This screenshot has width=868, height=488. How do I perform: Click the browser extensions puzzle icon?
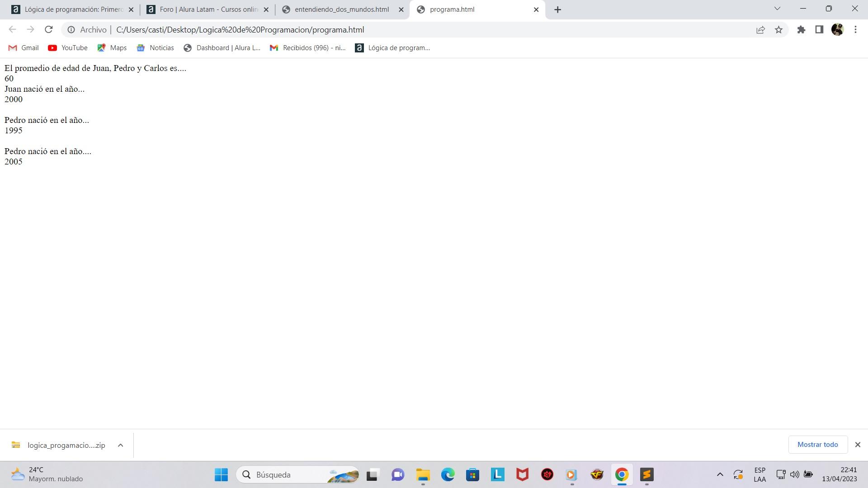click(802, 29)
